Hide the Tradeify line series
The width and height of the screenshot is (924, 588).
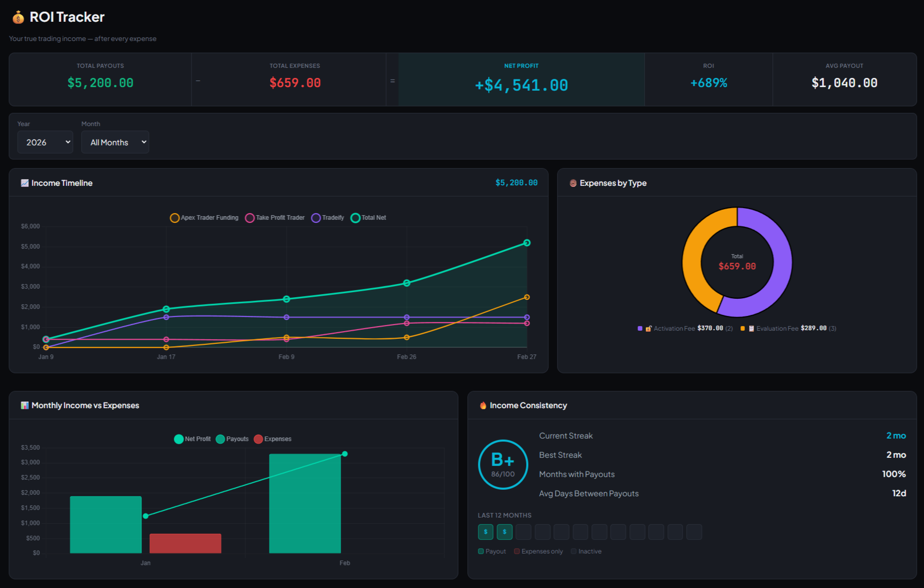327,218
